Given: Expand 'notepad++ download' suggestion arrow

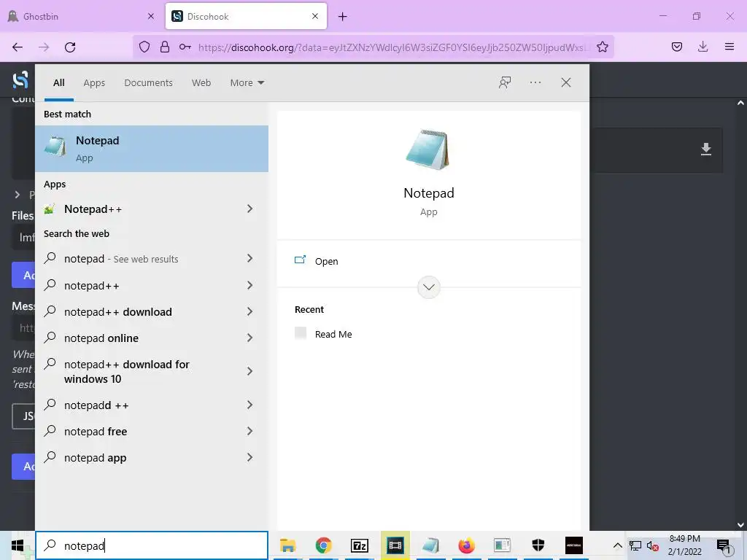Looking at the screenshot, I should coord(249,311).
